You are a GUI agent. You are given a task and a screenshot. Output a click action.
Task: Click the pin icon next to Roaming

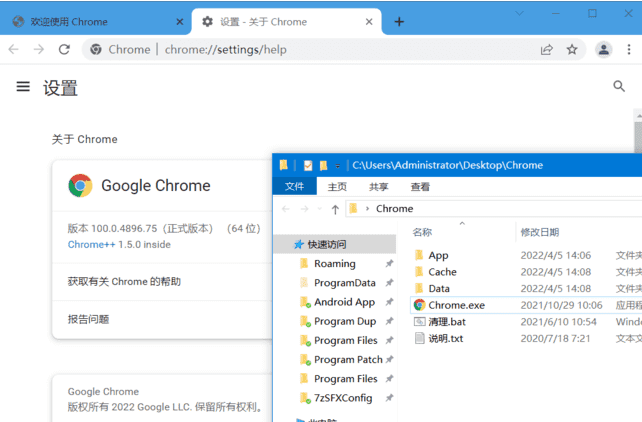389,264
